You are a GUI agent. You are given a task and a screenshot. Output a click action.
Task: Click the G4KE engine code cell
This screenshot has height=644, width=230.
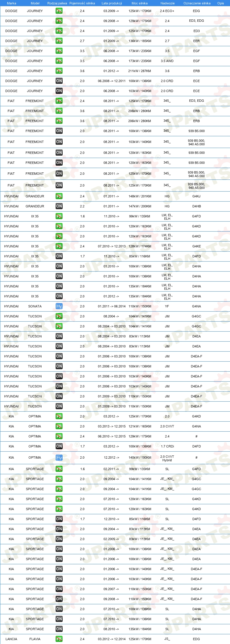point(196,246)
